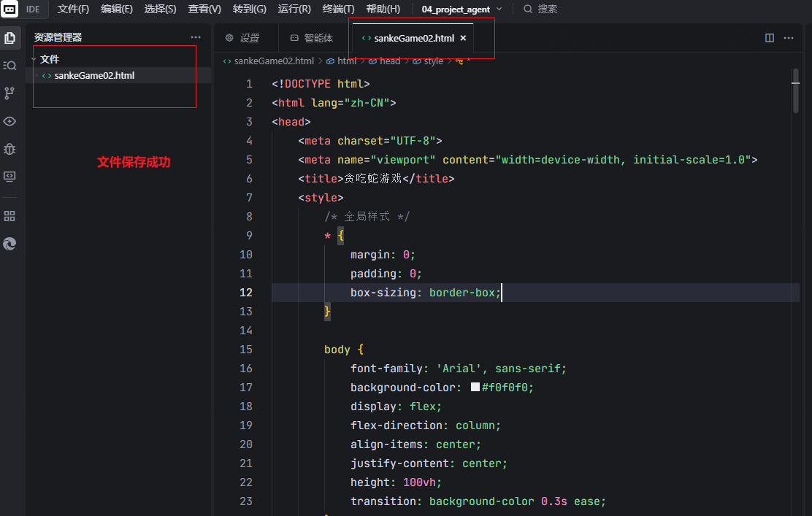This screenshot has width=812, height=516.
Task: Open the 04_project_agent dropdown
Action: click(x=461, y=9)
